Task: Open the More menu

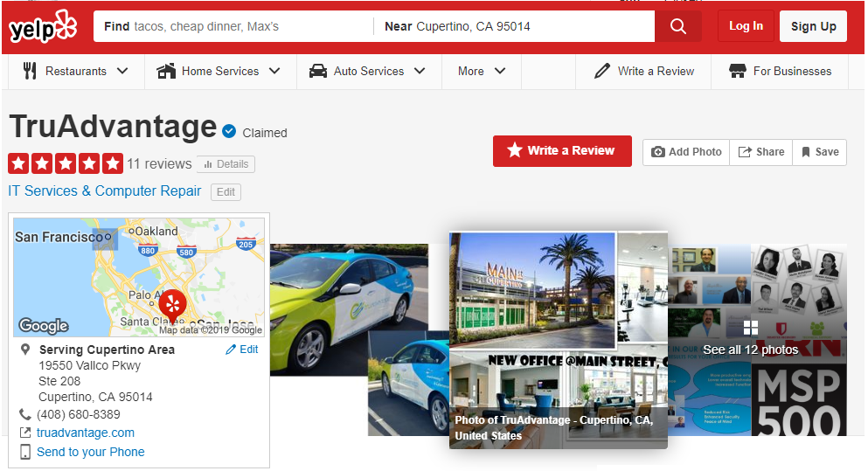Action: pos(482,71)
